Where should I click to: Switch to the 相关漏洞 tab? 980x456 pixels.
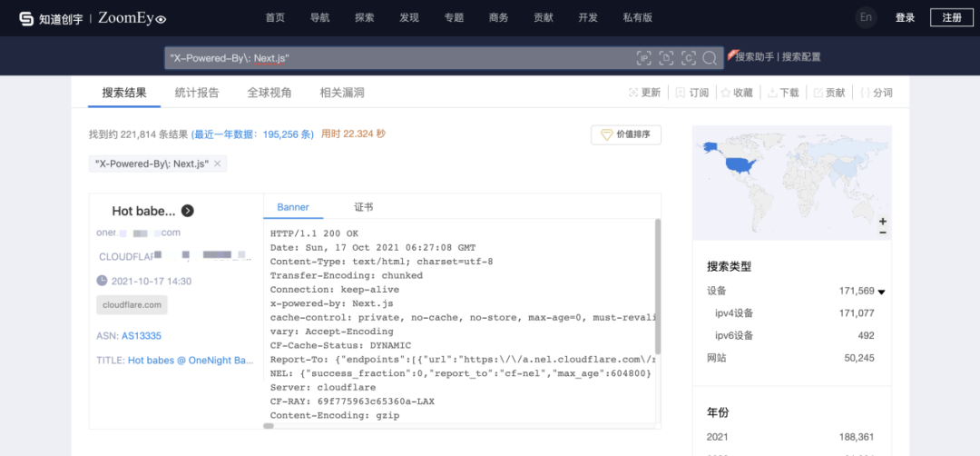coord(342,93)
